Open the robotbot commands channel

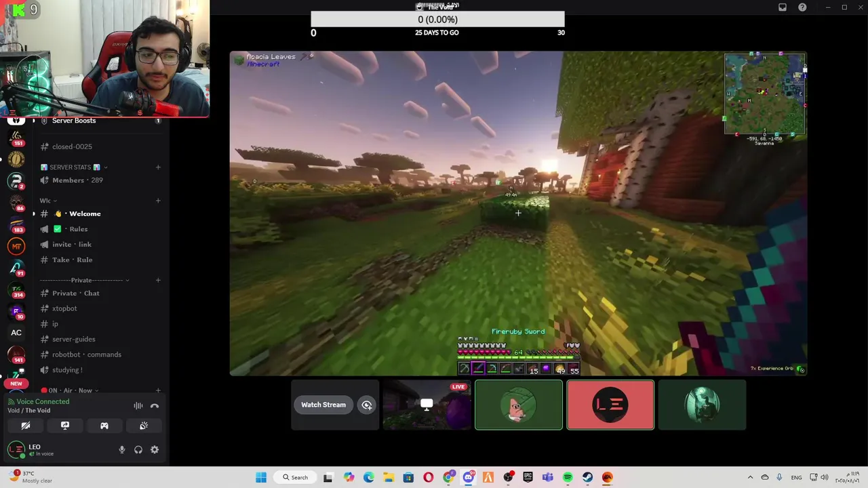[x=86, y=354]
